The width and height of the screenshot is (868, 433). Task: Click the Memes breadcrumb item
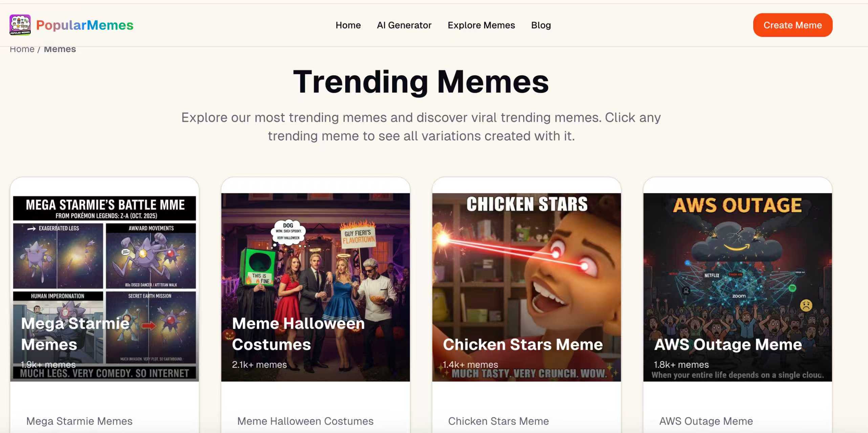60,49
